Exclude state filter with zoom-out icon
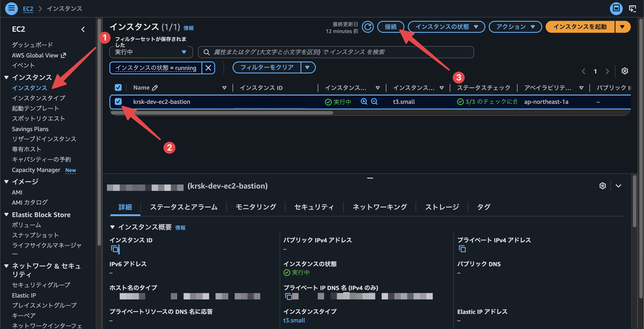The width and height of the screenshot is (644, 329). click(x=374, y=102)
